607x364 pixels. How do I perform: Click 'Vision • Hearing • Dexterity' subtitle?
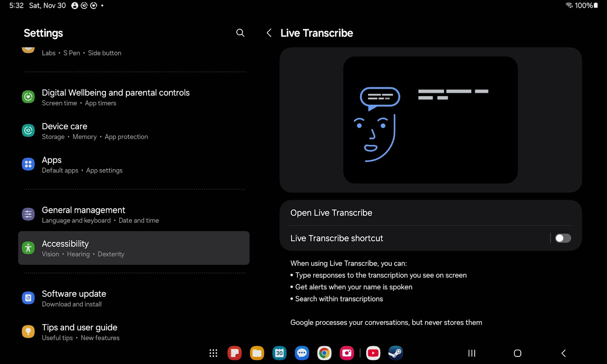pyautogui.click(x=83, y=254)
